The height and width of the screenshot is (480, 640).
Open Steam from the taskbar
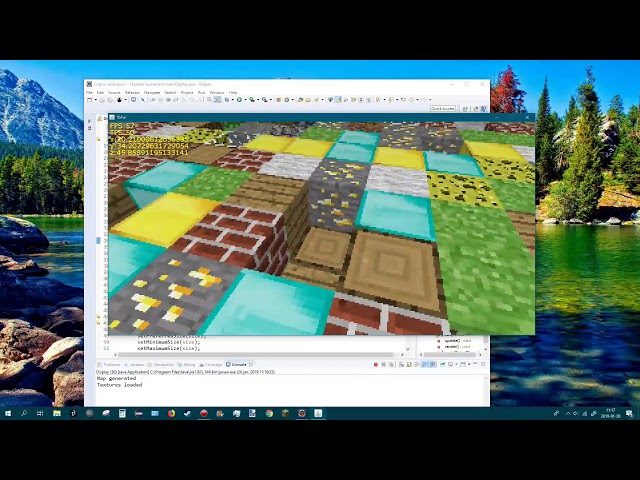pyautogui.click(x=187, y=413)
